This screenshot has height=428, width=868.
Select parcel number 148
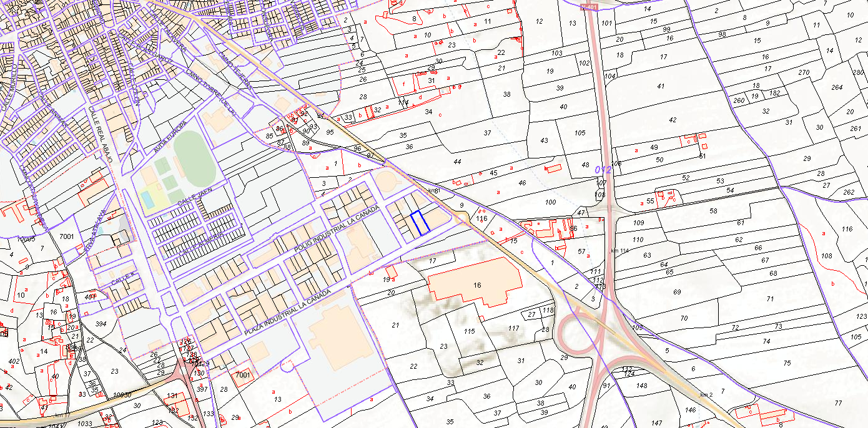(x=642, y=385)
